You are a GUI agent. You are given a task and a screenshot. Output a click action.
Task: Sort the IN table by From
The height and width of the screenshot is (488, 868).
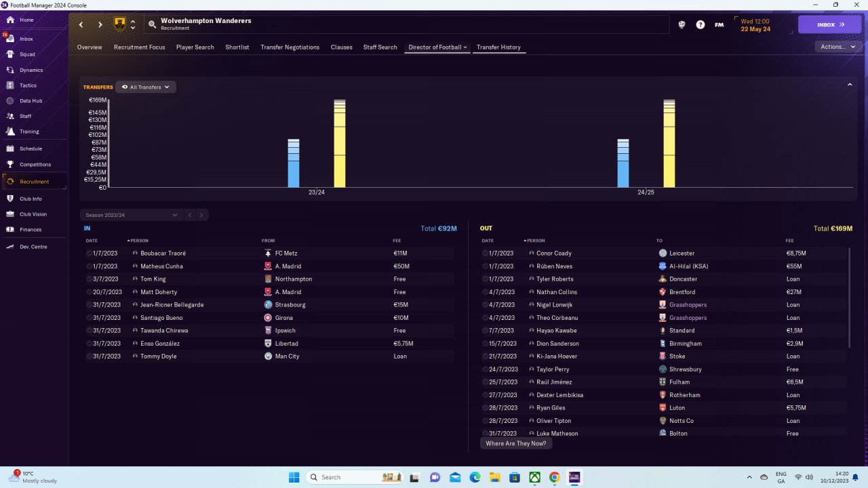(268, 241)
